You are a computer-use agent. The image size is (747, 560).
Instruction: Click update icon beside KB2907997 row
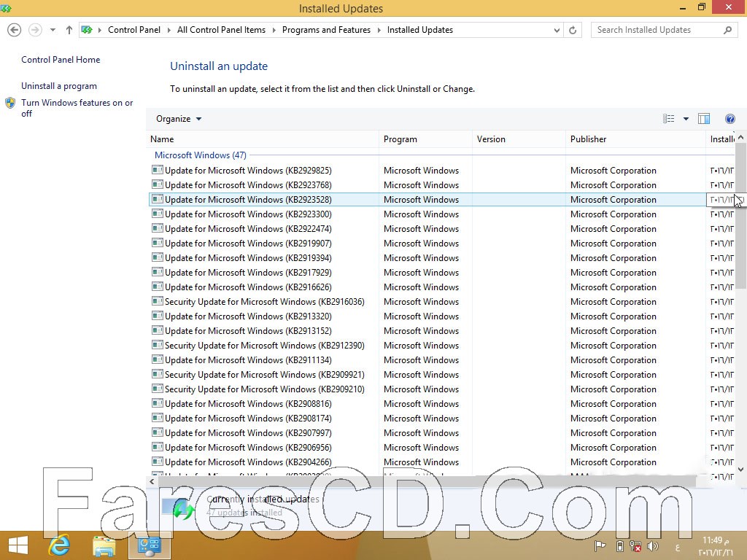point(158,432)
